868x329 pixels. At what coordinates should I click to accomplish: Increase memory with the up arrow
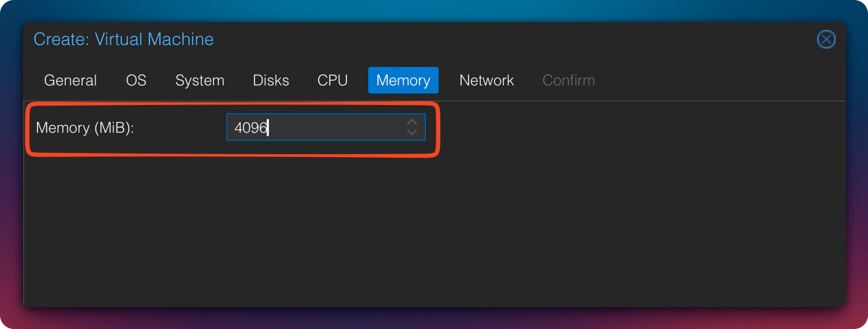(411, 122)
